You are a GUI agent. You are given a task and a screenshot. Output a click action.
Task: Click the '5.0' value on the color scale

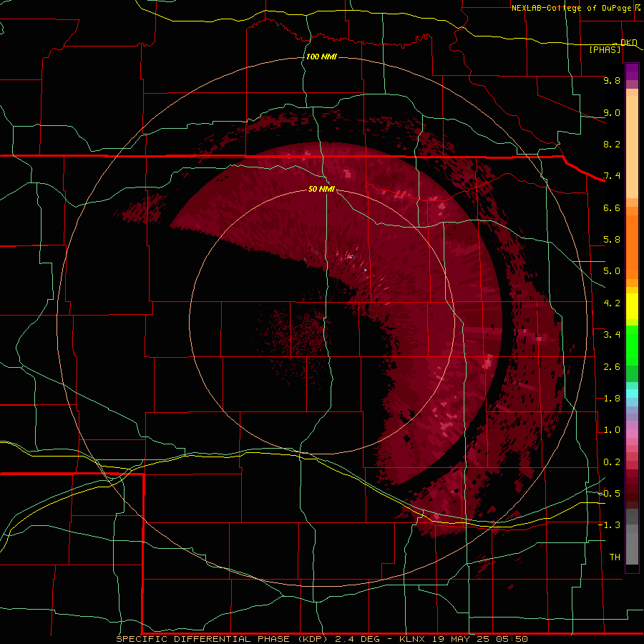(612, 271)
